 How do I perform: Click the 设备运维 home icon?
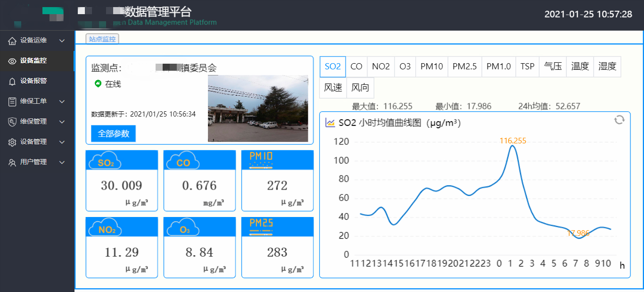13,41
